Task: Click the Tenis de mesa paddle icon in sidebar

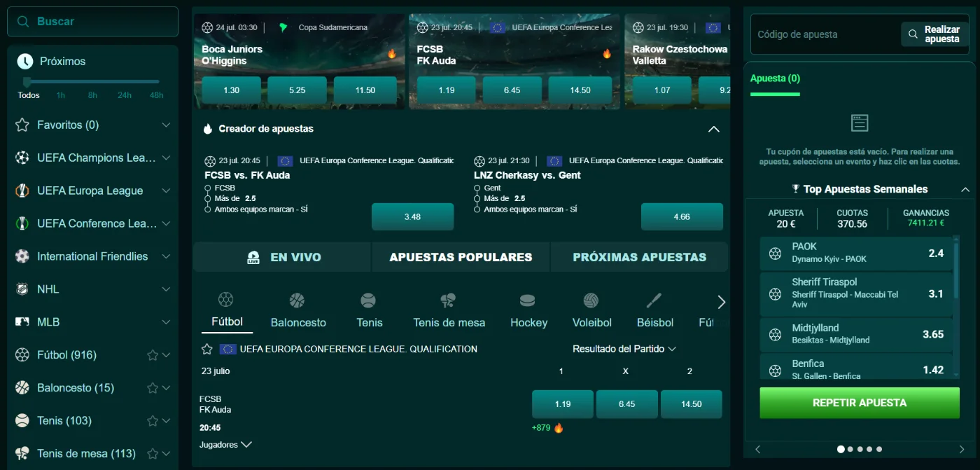Action: [x=22, y=453]
